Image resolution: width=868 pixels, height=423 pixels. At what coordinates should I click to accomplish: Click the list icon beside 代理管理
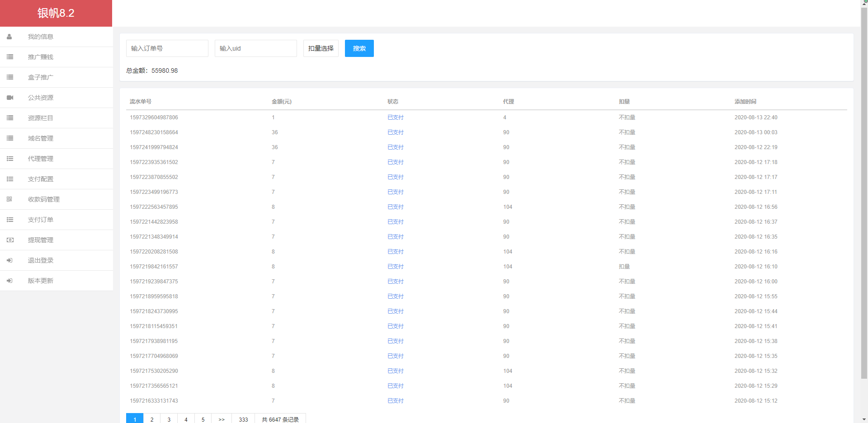[10, 159]
